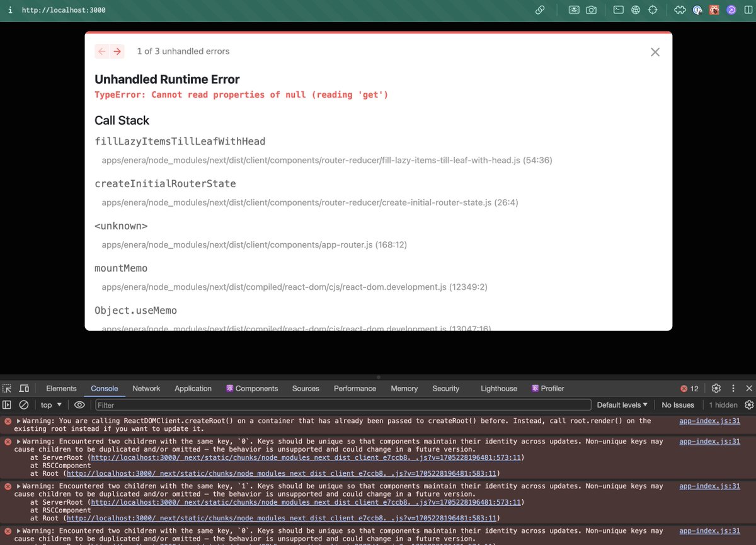The width and height of the screenshot is (756, 545).
Task: Select the inspect element tool in DevTools
Action: [x=6, y=388]
